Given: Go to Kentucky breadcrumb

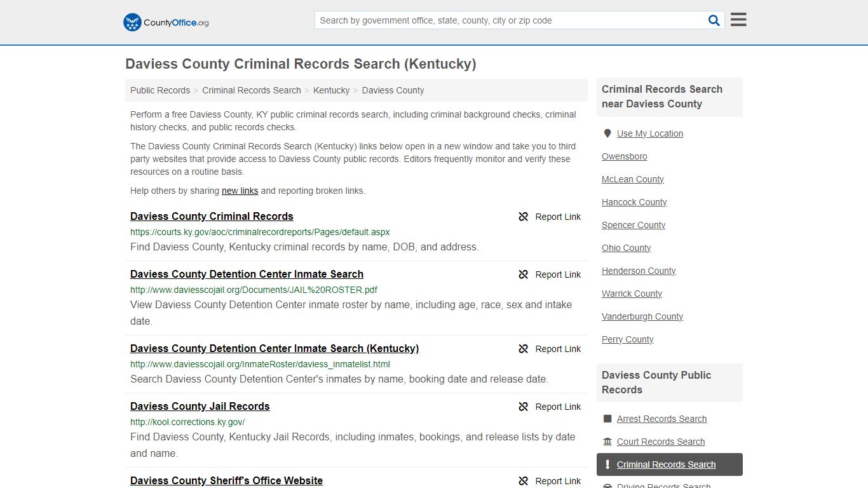Looking at the screenshot, I should (331, 90).
